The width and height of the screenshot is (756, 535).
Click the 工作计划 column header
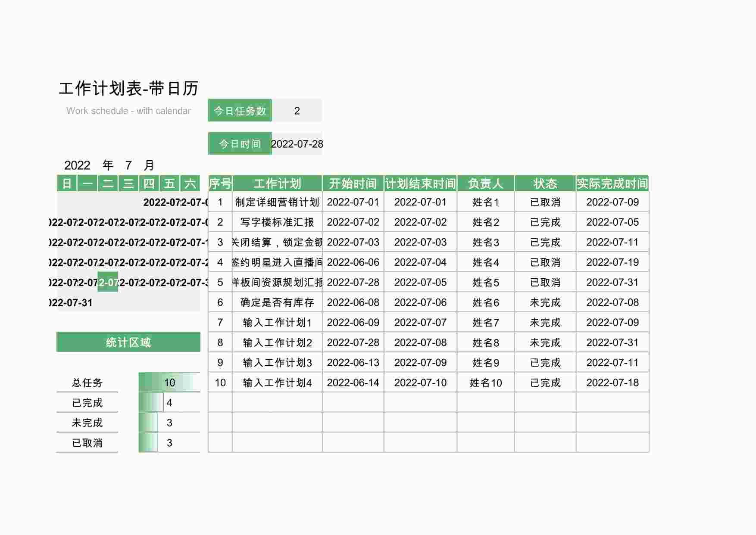[277, 184]
